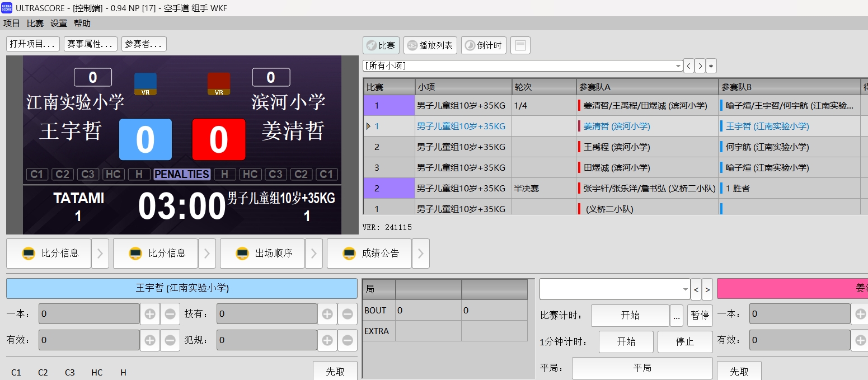This screenshot has width=868, height=380.
Task: Open the 比赛 menu in menu bar
Action: pyautogui.click(x=35, y=23)
